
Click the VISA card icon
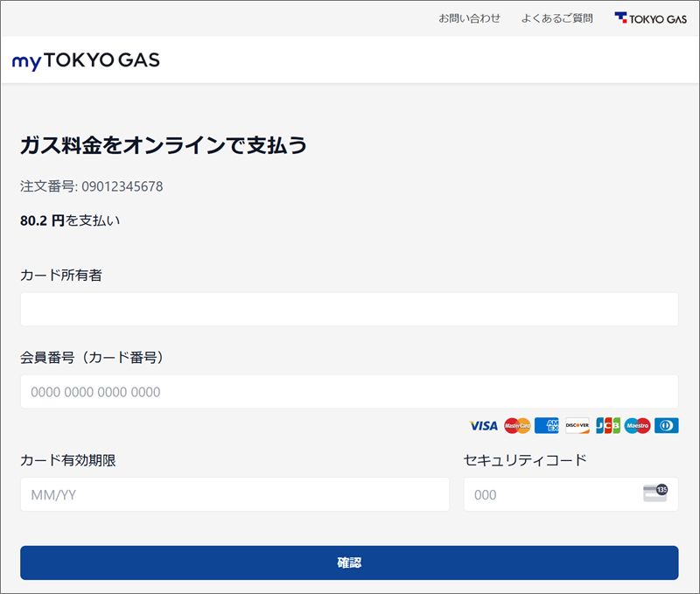[484, 426]
